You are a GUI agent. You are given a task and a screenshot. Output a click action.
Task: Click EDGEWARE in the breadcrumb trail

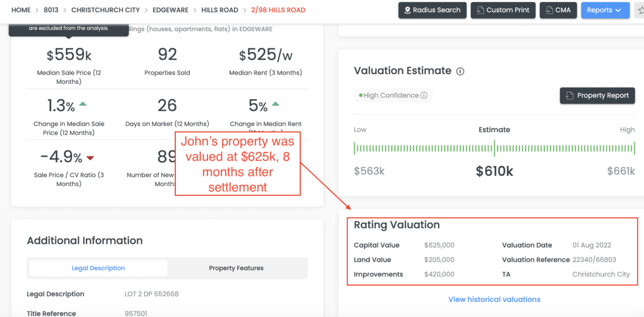coord(171,10)
